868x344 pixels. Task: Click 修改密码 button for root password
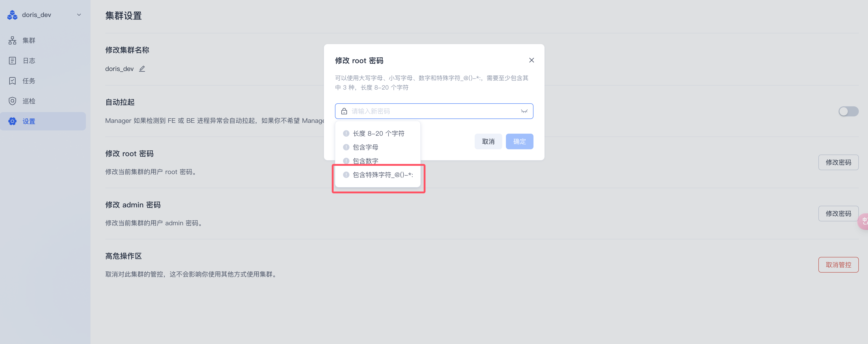tap(838, 162)
